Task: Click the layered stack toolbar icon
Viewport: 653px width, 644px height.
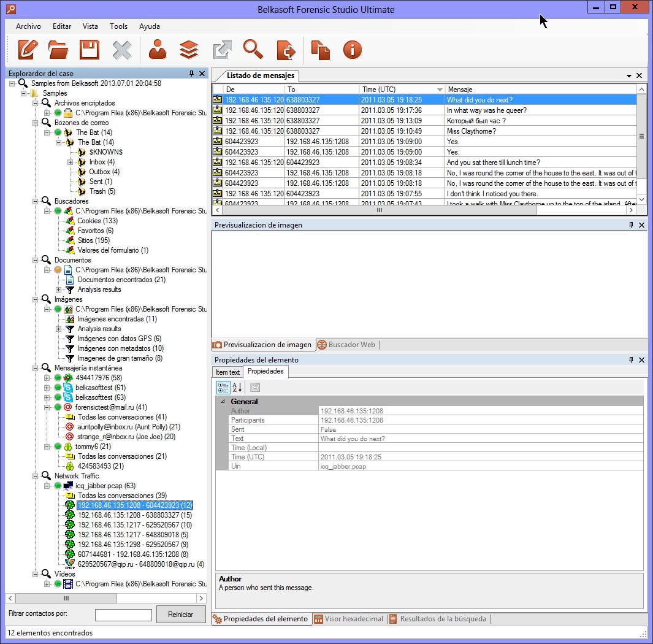Action: [189, 50]
